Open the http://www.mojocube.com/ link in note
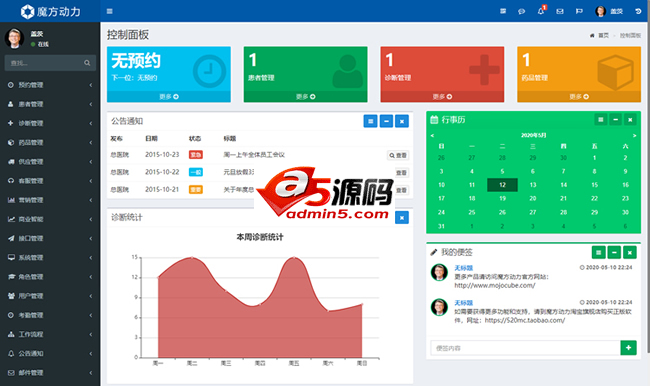650x386 pixels. (495, 285)
